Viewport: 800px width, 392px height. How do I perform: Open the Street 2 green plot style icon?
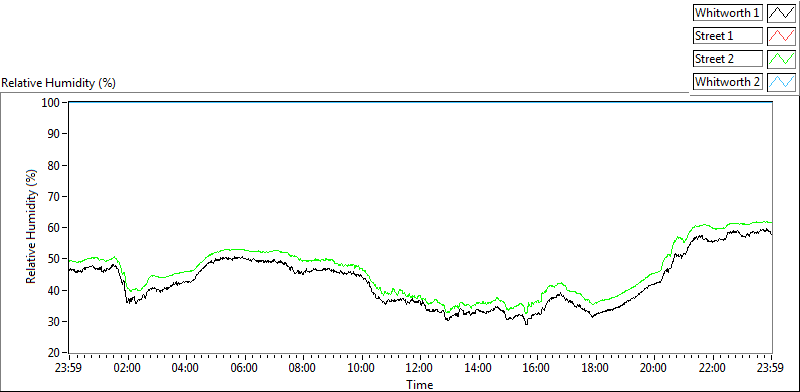781,59
